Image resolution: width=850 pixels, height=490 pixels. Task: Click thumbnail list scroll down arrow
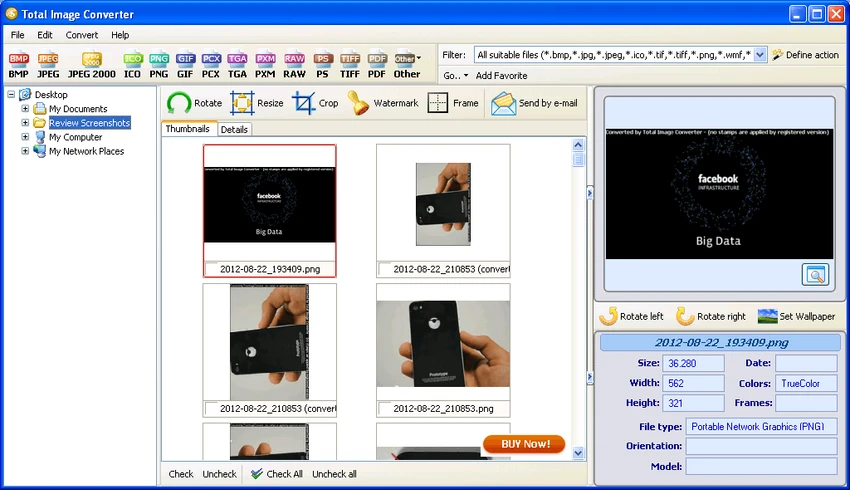578,453
